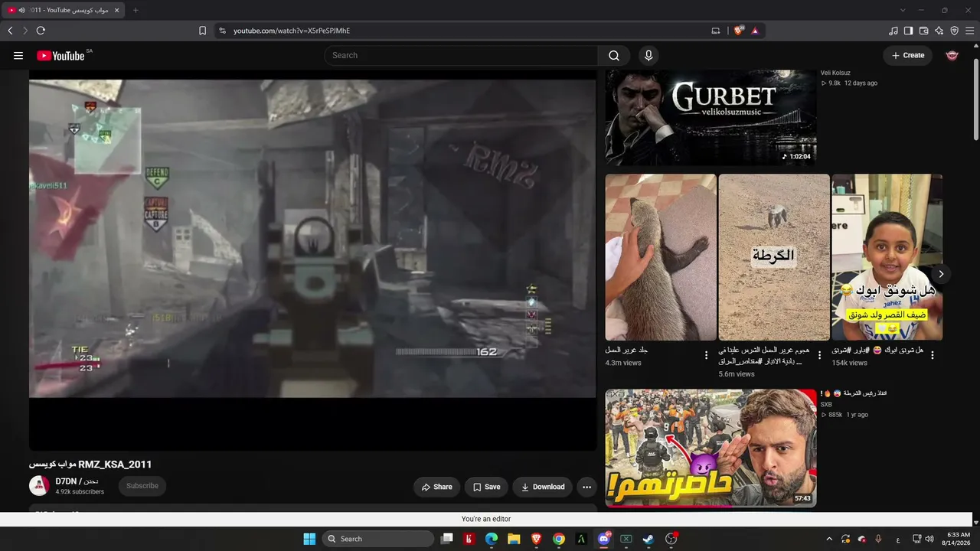Launch Google Chrome from taskbar
Image resolution: width=980 pixels, height=551 pixels.
[559, 539]
